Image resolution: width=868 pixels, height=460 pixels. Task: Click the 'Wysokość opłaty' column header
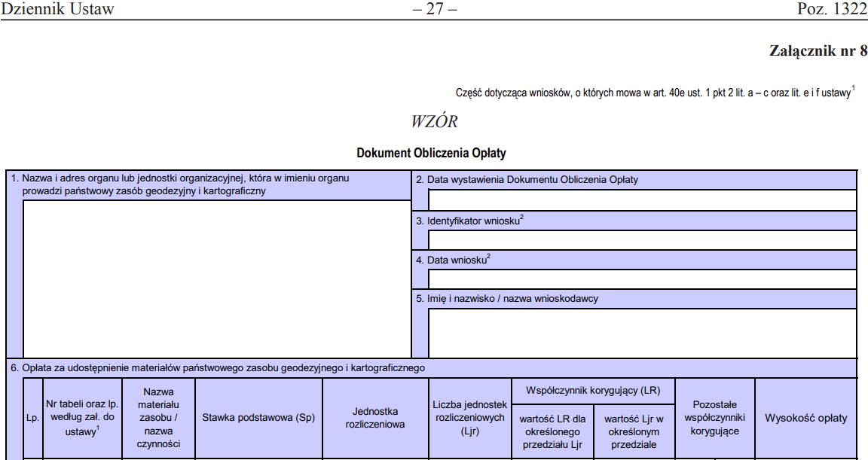point(805,418)
